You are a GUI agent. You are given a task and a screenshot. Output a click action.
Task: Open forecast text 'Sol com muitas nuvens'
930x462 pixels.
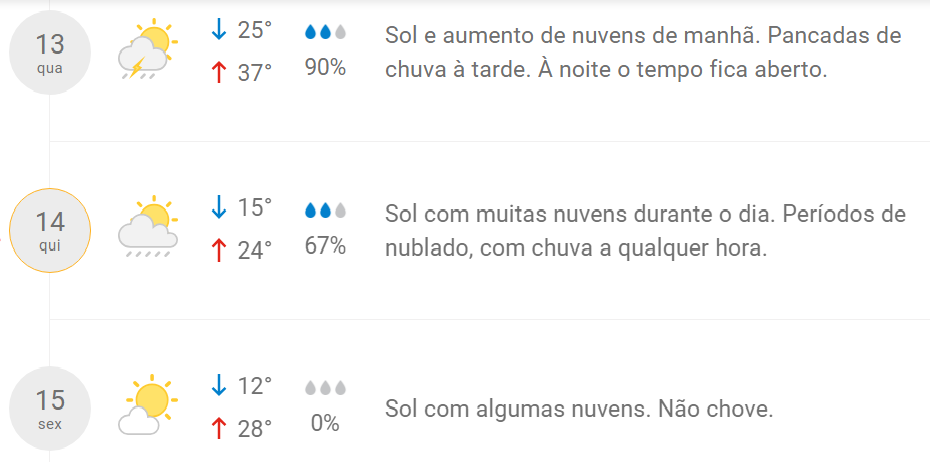click(x=645, y=231)
